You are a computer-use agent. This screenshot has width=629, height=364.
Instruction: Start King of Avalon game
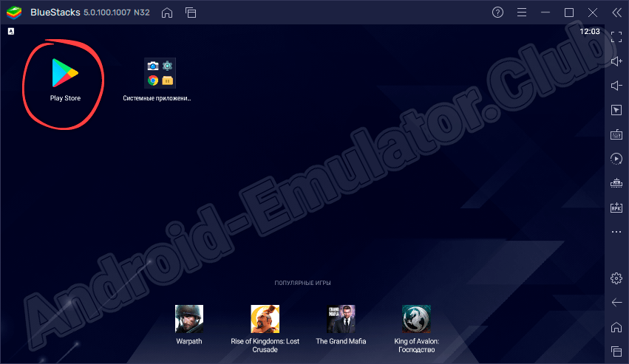[417, 319]
